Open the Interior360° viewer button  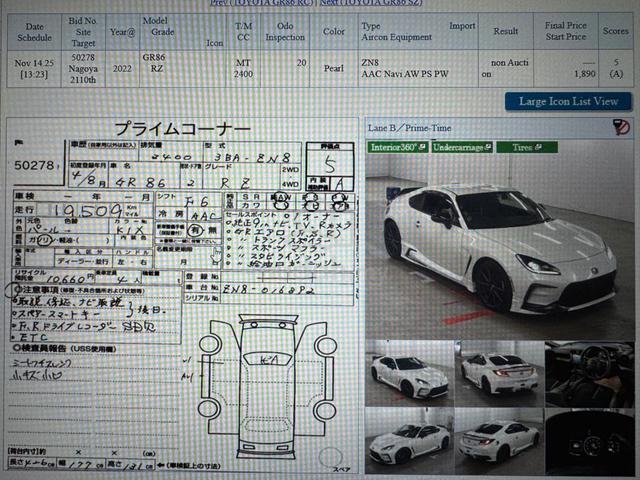click(x=398, y=147)
